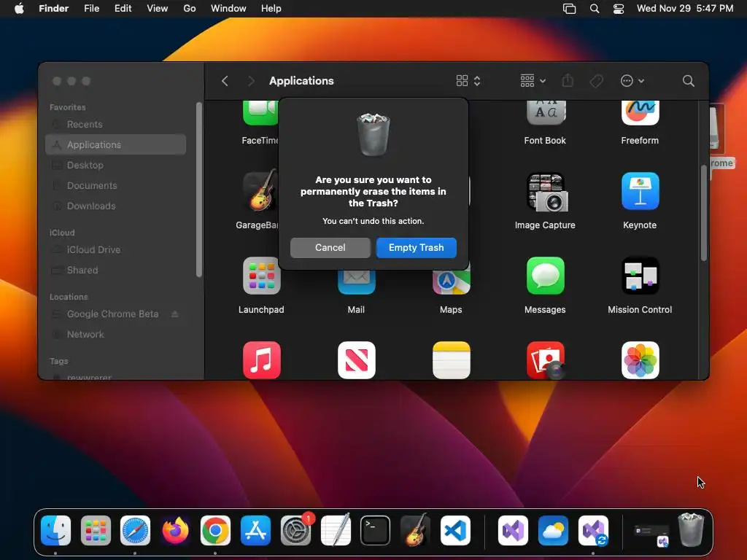Open Control Center in menu bar
Image resolution: width=747 pixels, height=560 pixels.
619,9
